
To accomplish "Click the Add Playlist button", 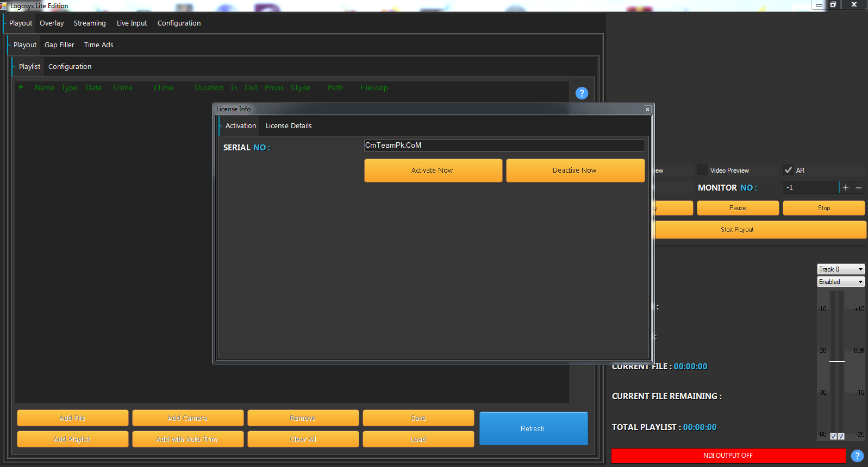I will (x=72, y=439).
